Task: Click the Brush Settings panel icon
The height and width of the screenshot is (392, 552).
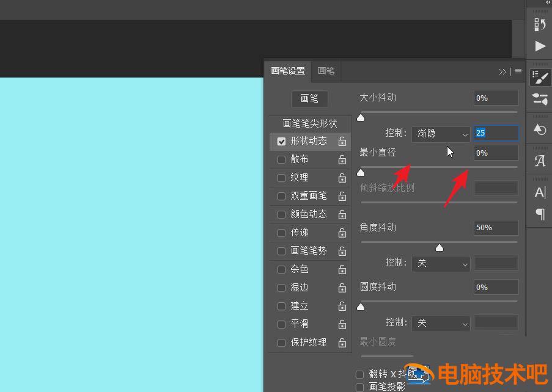Action: (x=540, y=76)
